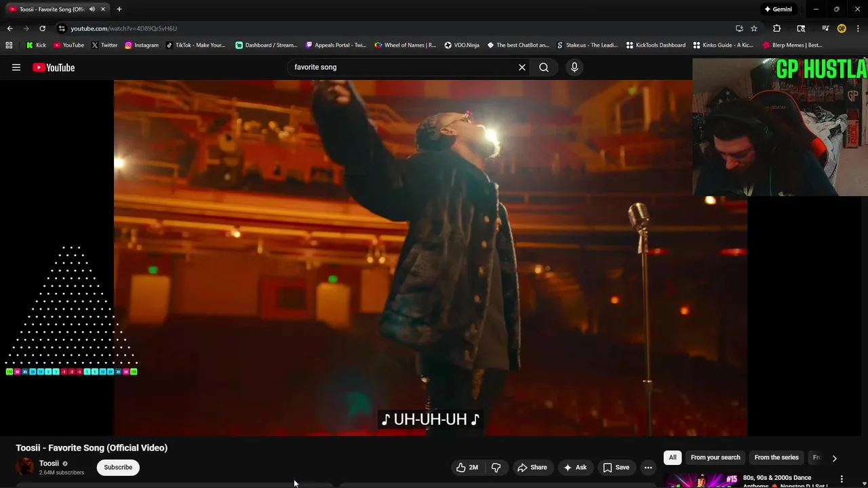Open the browser Extensions puzzle icon

click(777, 28)
